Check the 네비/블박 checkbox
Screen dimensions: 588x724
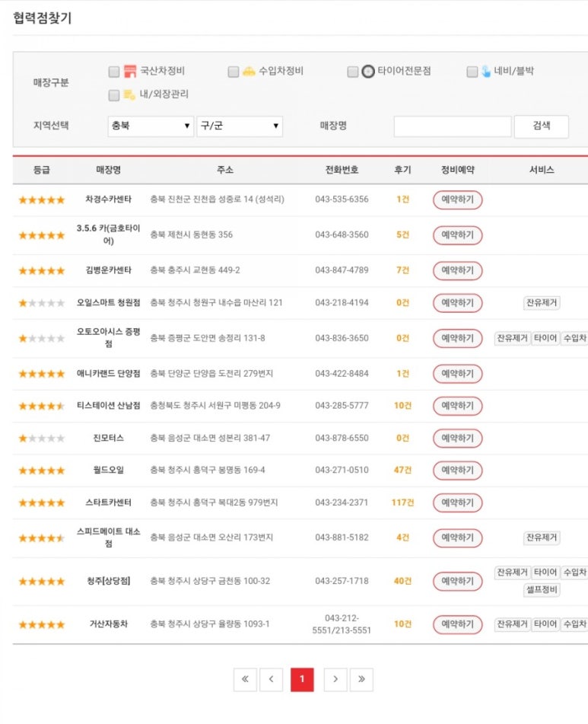pos(472,72)
